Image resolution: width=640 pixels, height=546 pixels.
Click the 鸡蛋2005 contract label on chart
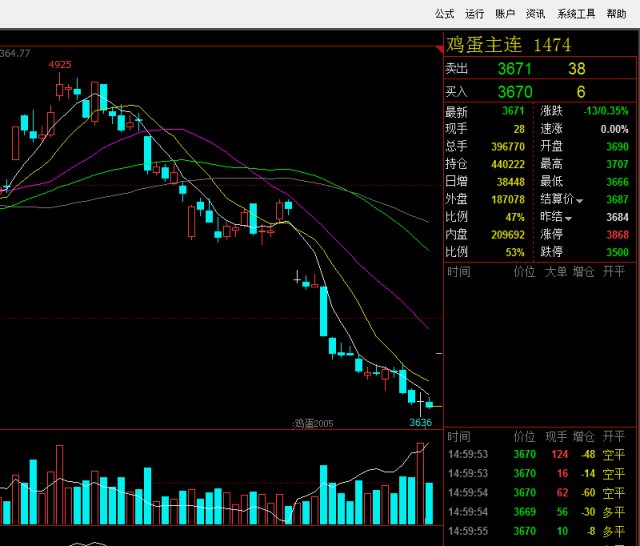click(x=313, y=424)
